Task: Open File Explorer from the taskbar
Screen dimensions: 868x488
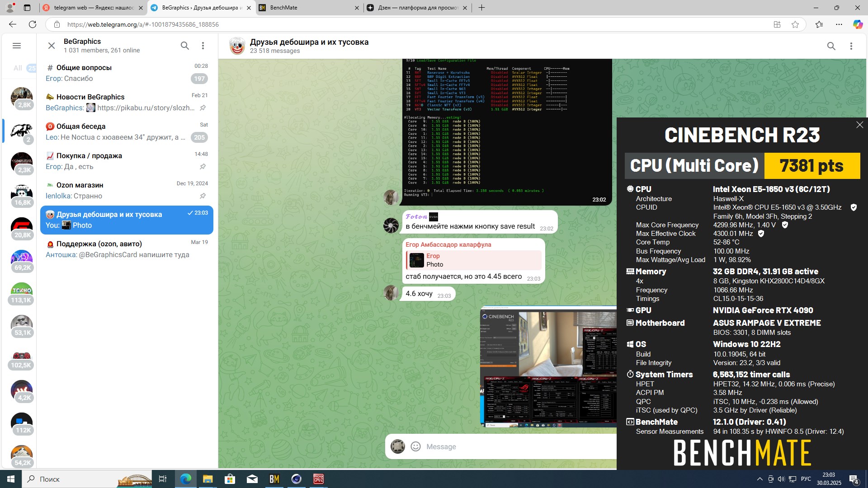Action: [x=208, y=479]
